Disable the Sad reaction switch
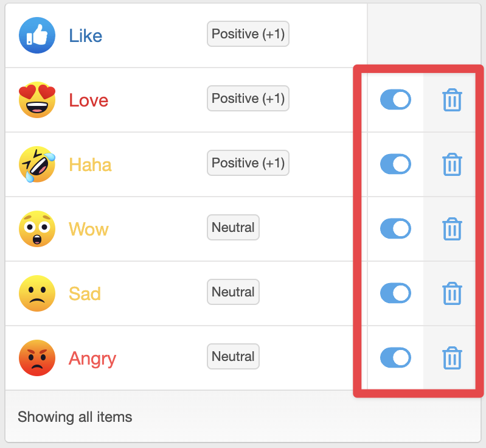The image size is (486, 448). coord(395,293)
